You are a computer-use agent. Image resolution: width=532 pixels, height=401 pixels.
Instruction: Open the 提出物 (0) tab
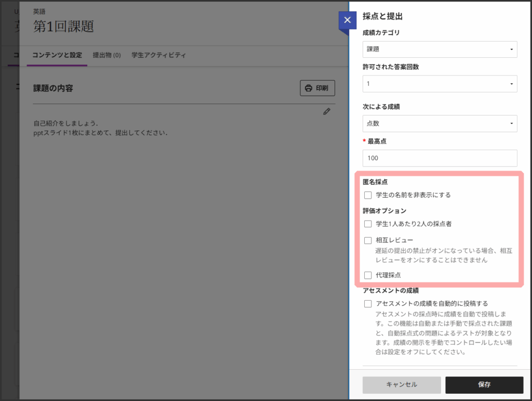tap(107, 55)
